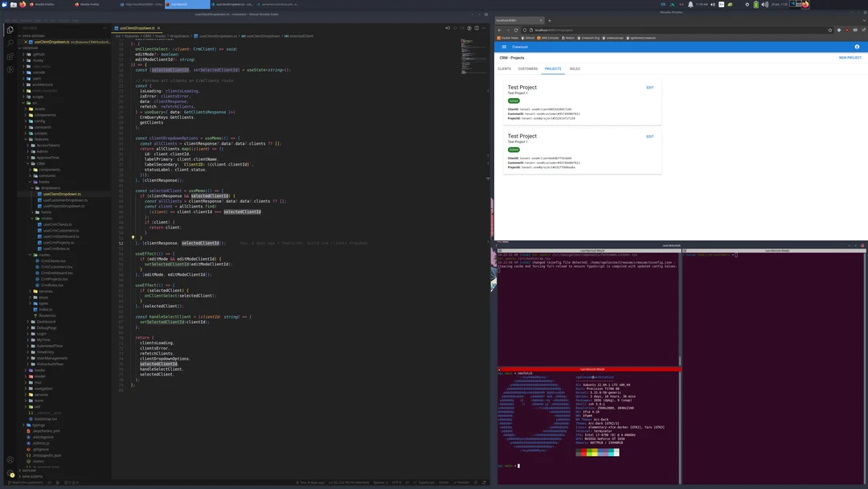Click the NEW PROJECT link
The image size is (868, 489).
pyautogui.click(x=849, y=57)
